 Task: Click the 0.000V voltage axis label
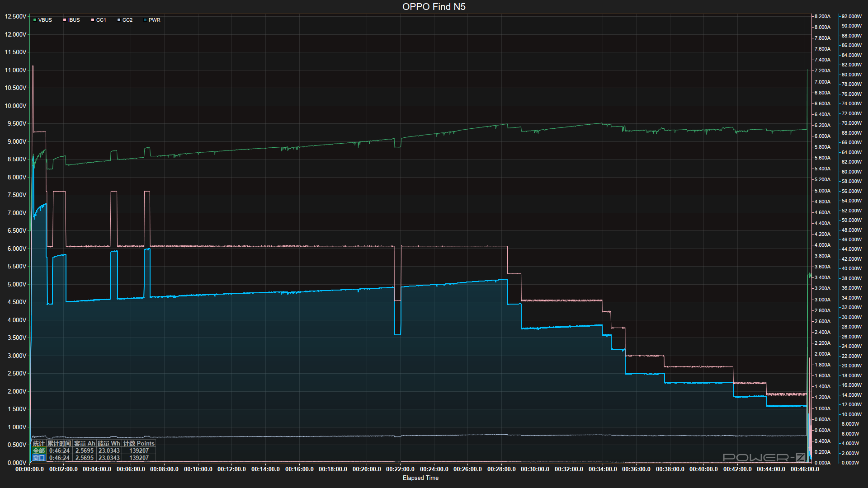point(17,463)
